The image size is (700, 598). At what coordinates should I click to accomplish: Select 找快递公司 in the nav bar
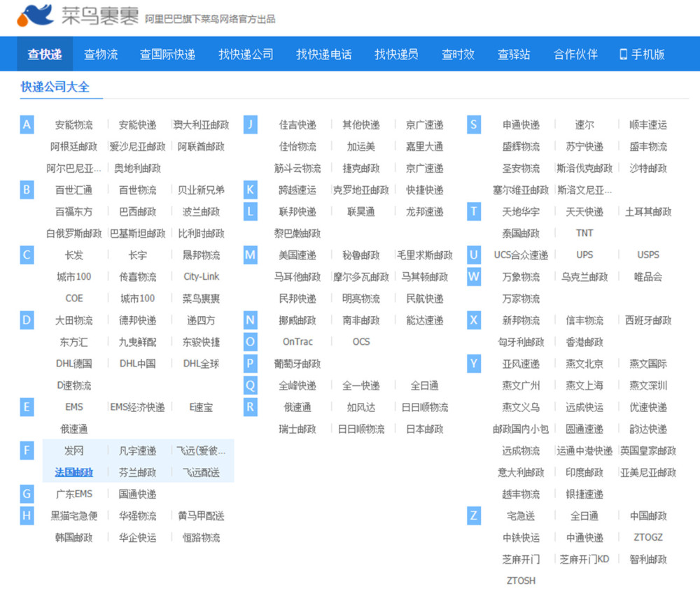tap(246, 55)
